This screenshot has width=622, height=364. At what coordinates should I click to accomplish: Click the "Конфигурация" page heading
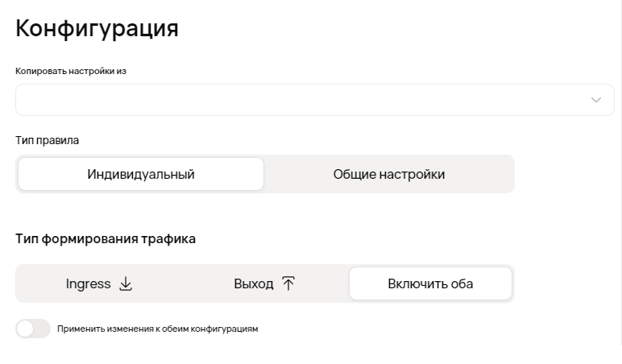click(x=97, y=28)
